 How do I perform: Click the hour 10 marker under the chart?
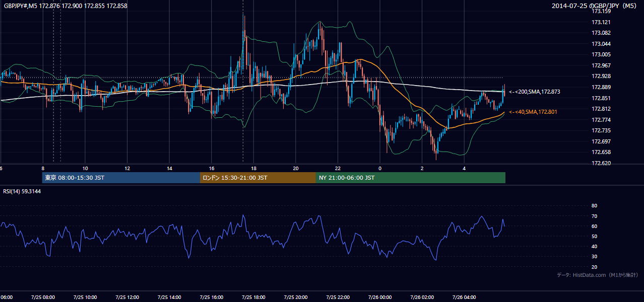pyautogui.click(x=85, y=168)
